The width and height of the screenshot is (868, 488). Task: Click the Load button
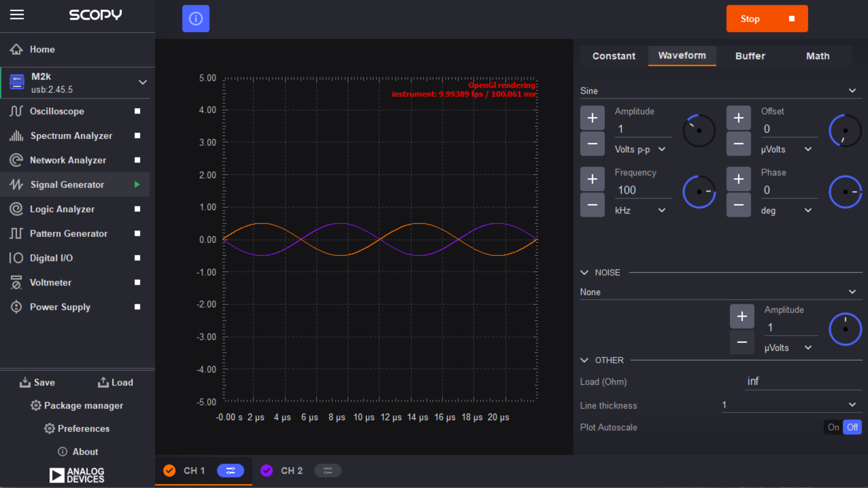(116, 382)
